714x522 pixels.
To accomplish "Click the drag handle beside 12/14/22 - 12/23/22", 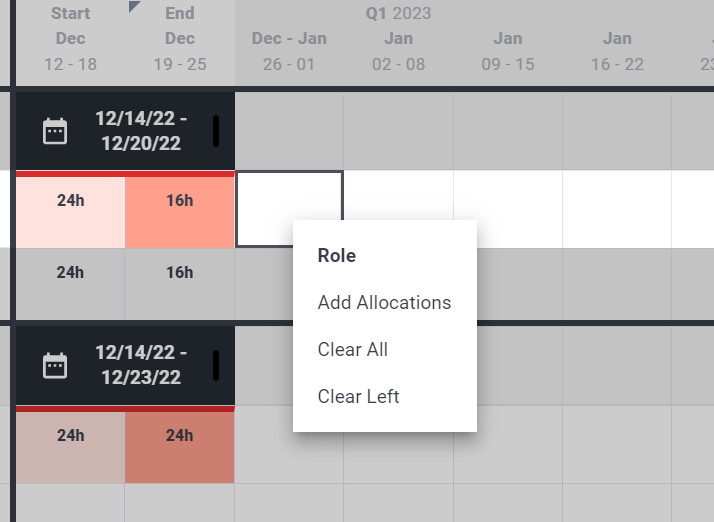I will coord(216,365).
